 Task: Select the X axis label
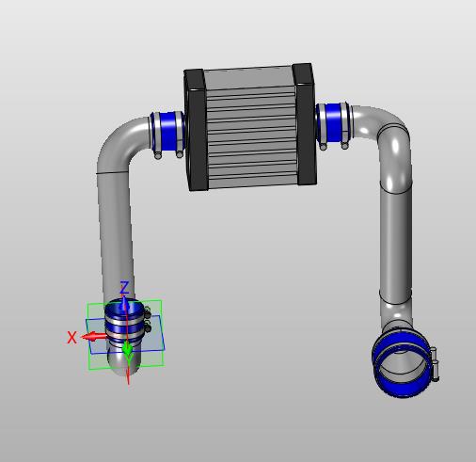pos(71,338)
